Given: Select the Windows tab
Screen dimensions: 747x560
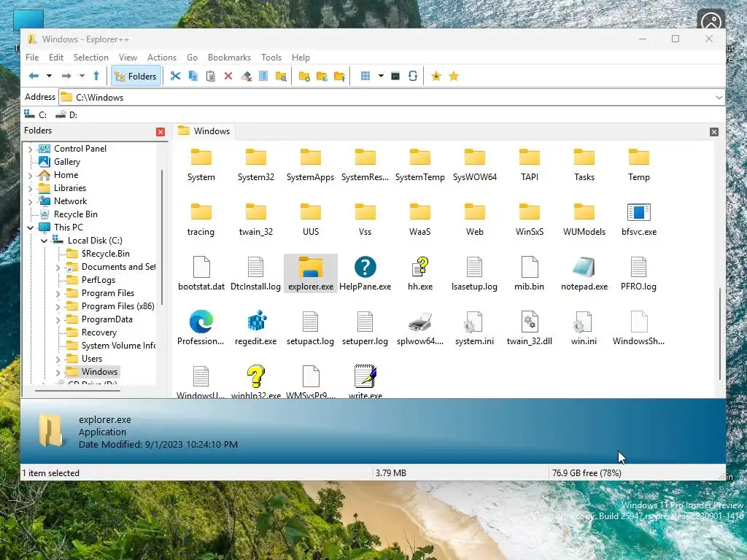Looking at the screenshot, I should [x=204, y=131].
